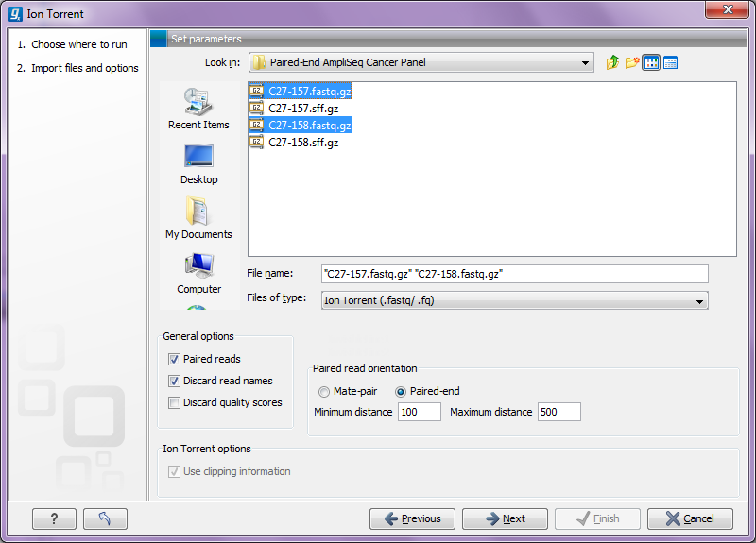Toggle the Paired reads checkbox

click(174, 360)
